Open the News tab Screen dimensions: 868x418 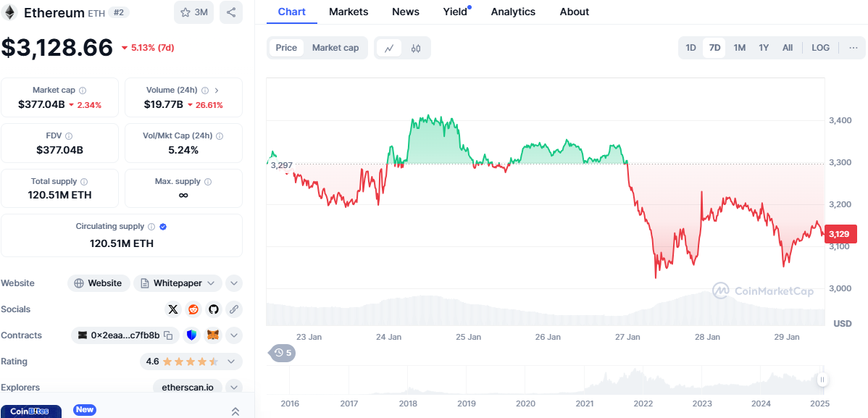click(406, 12)
